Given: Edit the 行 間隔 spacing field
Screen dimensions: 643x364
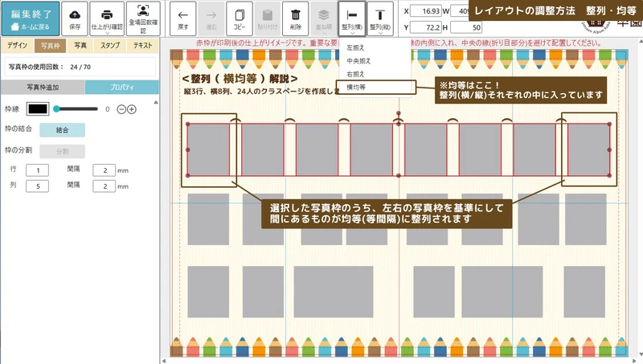Looking at the screenshot, I should pos(104,170).
